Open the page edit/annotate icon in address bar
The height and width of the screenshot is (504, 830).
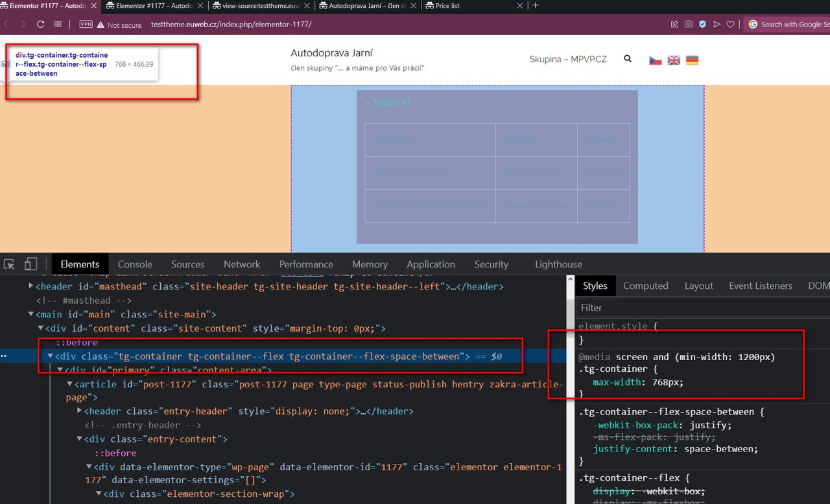(x=674, y=25)
